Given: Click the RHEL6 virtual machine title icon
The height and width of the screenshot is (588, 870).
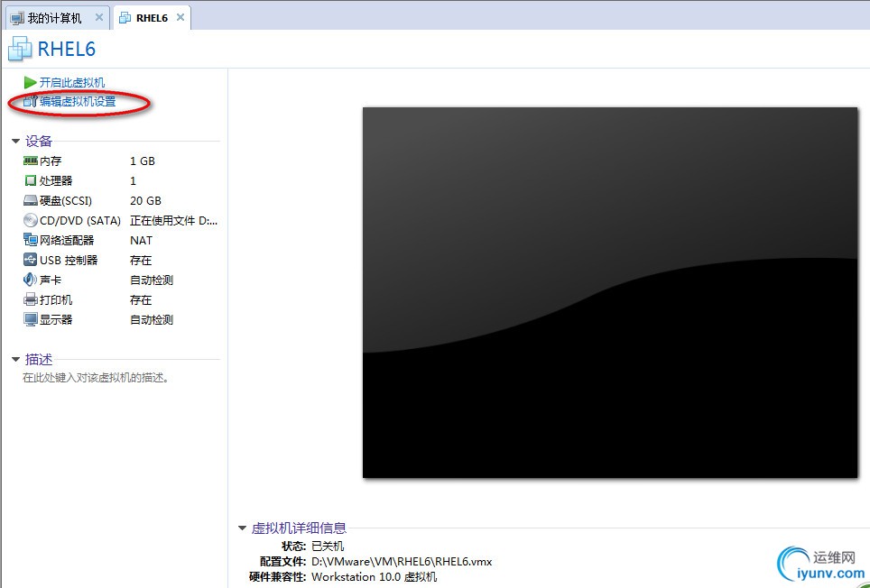Looking at the screenshot, I should tap(20, 49).
